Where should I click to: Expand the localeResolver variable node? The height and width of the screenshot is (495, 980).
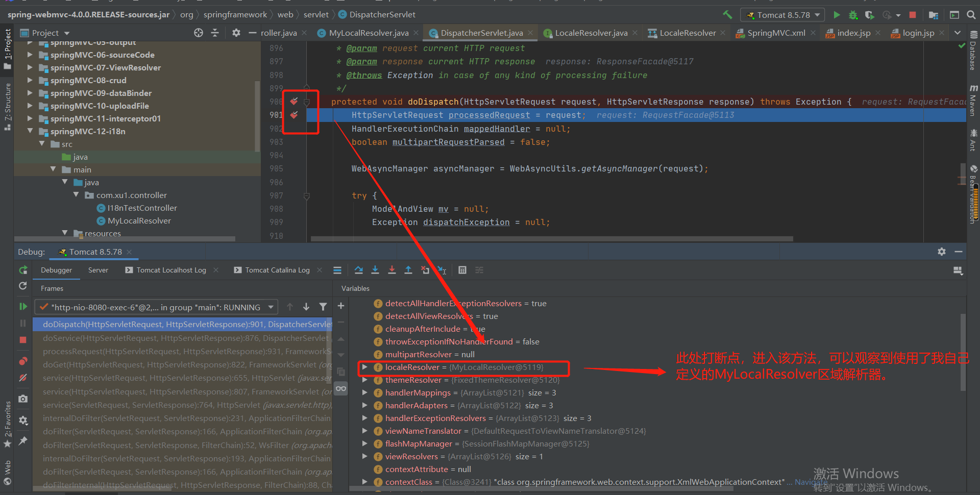click(364, 367)
